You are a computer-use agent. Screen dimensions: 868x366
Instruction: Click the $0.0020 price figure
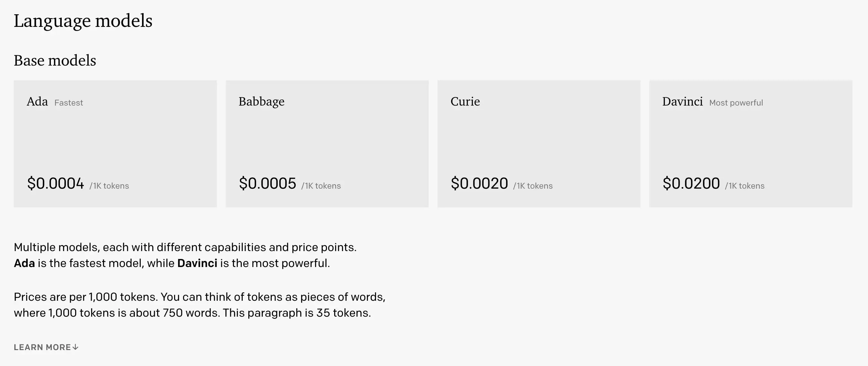[479, 184]
